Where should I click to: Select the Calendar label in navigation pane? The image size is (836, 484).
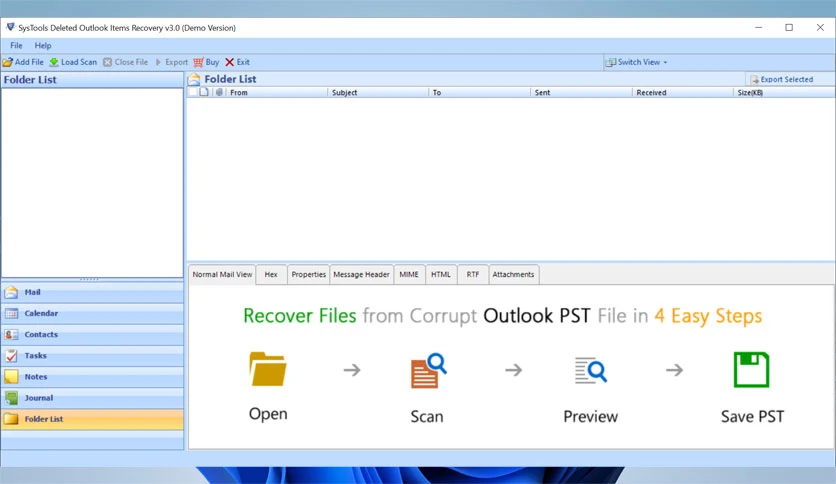click(41, 313)
